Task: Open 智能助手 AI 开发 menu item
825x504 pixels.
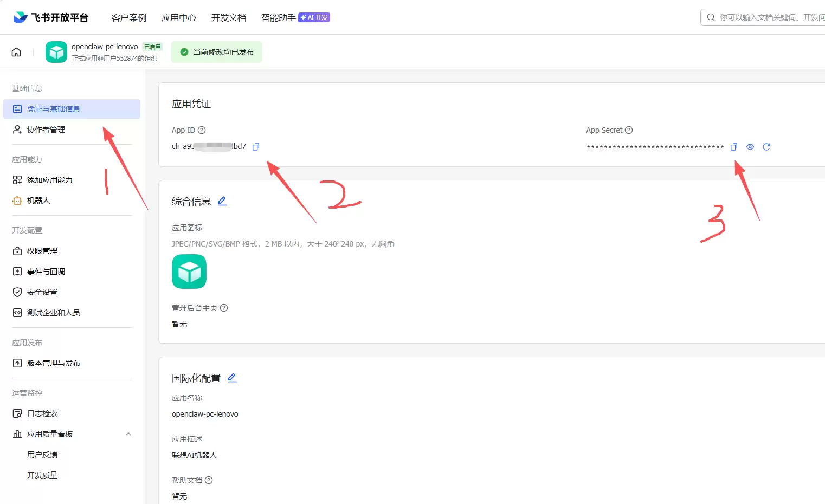Action: 295,17
